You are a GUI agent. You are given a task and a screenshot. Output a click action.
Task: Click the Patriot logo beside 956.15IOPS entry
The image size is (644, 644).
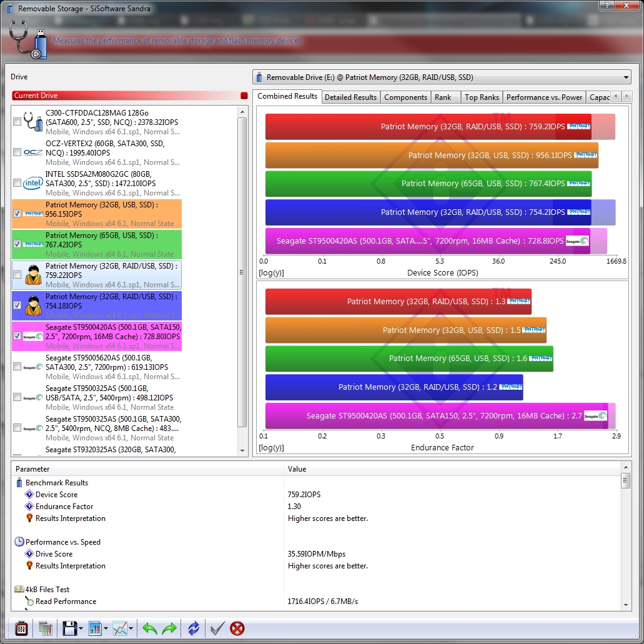tap(33, 214)
